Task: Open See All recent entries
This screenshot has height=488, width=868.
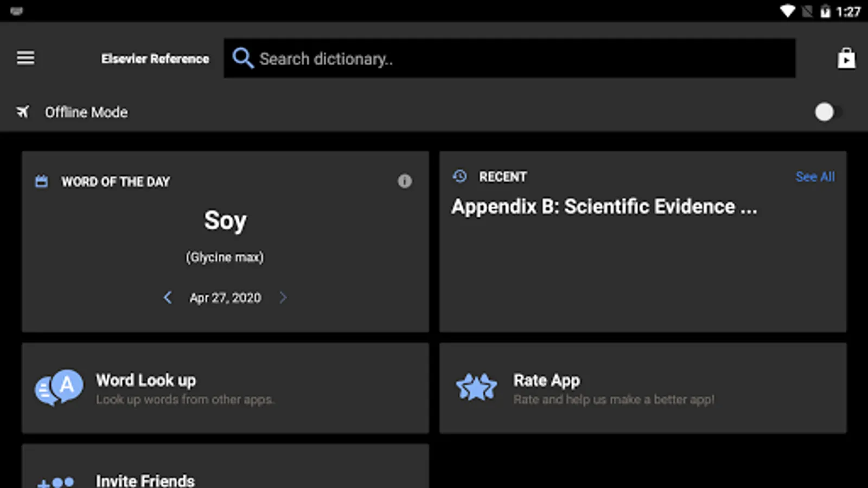Action: (815, 177)
